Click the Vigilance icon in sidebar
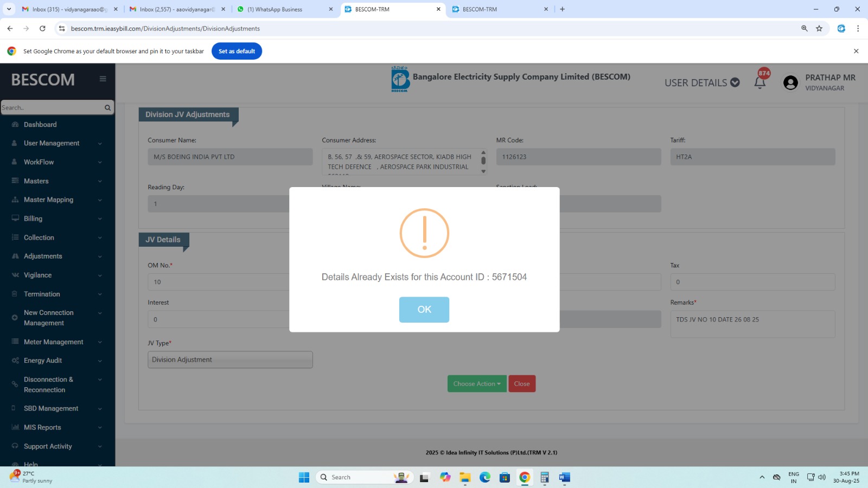Image resolution: width=868 pixels, height=488 pixels. click(15, 275)
